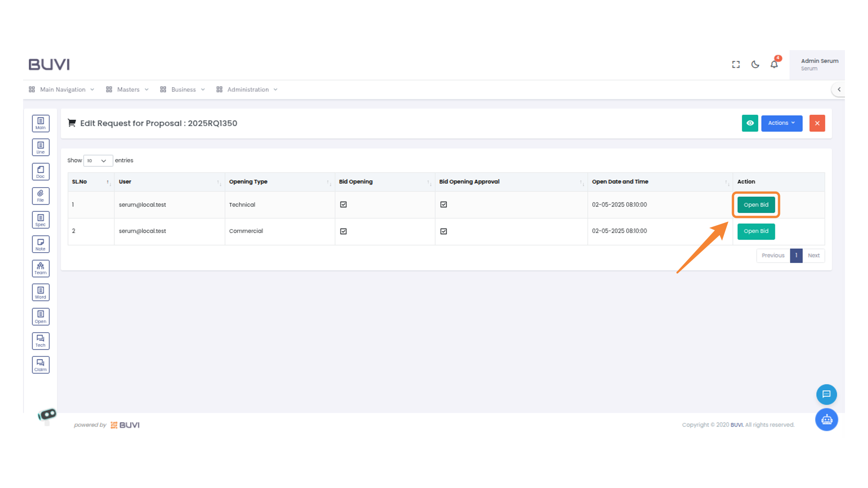Screen dimensions: 868x488
Task: Expand the Actions dropdown button
Action: click(x=781, y=123)
